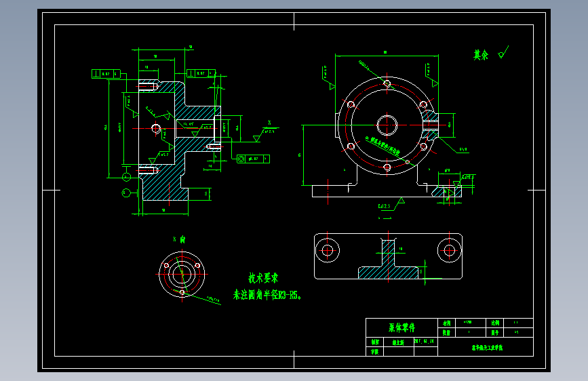
Task: Select the concentricity tolerance frame
Action: 253,159
